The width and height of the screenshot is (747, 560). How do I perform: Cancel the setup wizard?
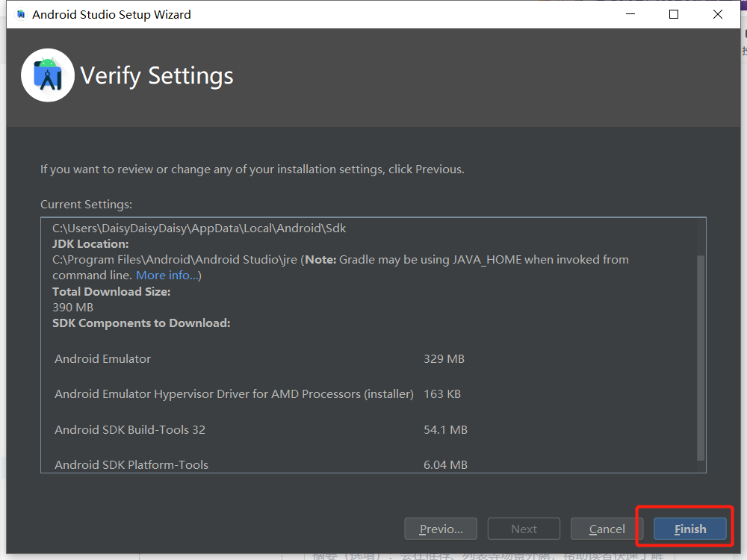pos(607,529)
